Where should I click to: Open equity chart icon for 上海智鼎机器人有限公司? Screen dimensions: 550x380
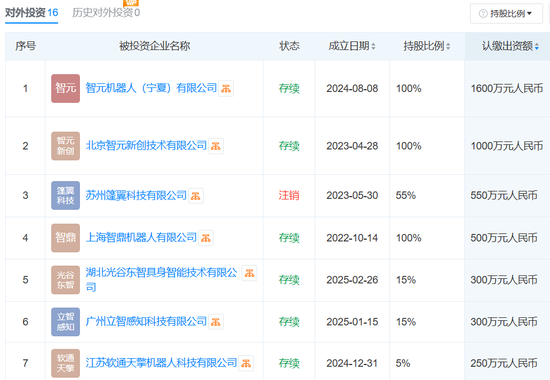click(x=206, y=238)
